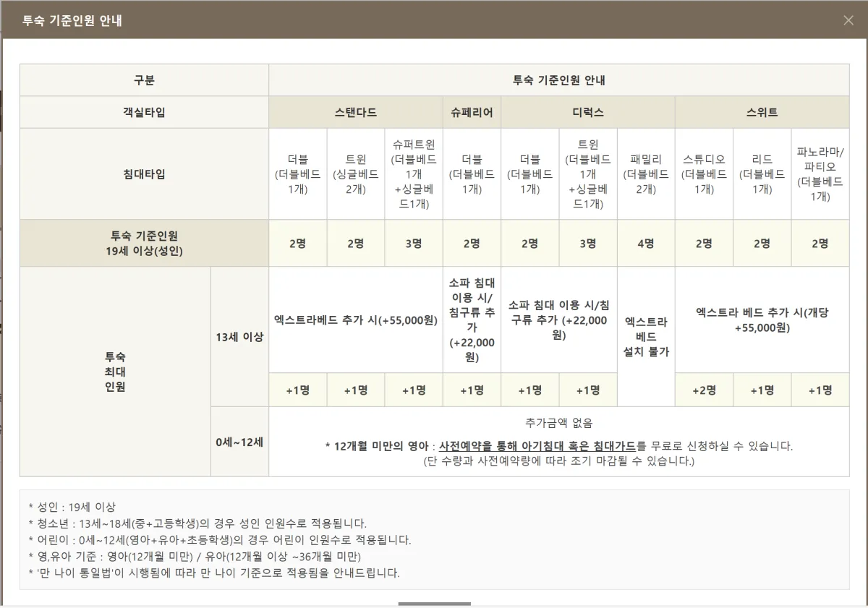The image size is (868, 608).
Task: Click the underlined 침대가드 link text
Action: tap(611, 447)
